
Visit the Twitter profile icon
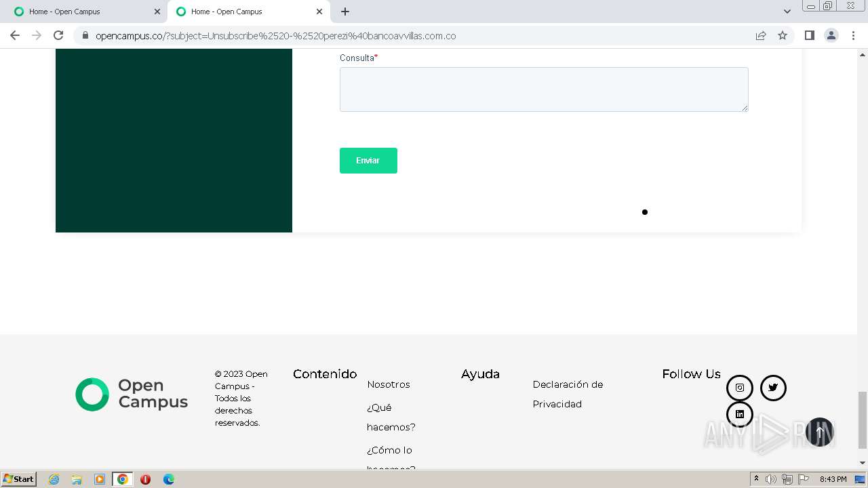pyautogui.click(x=773, y=388)
